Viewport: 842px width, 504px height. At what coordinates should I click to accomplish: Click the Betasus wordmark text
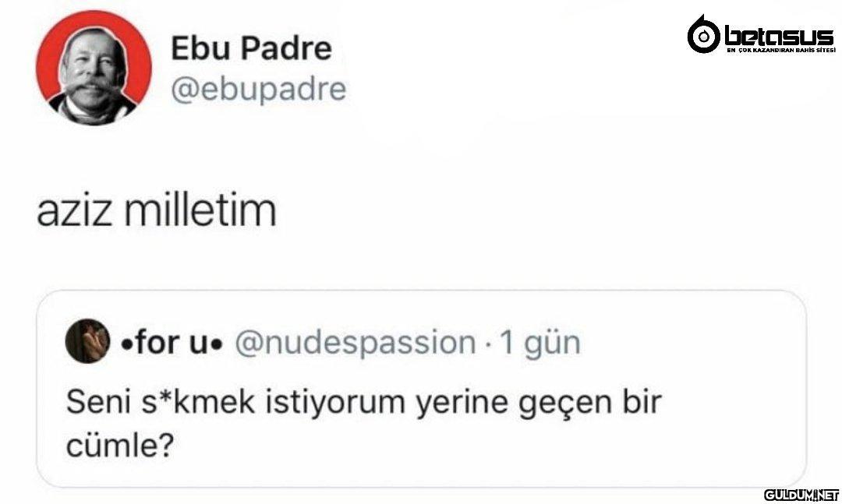tap(779, 34)
